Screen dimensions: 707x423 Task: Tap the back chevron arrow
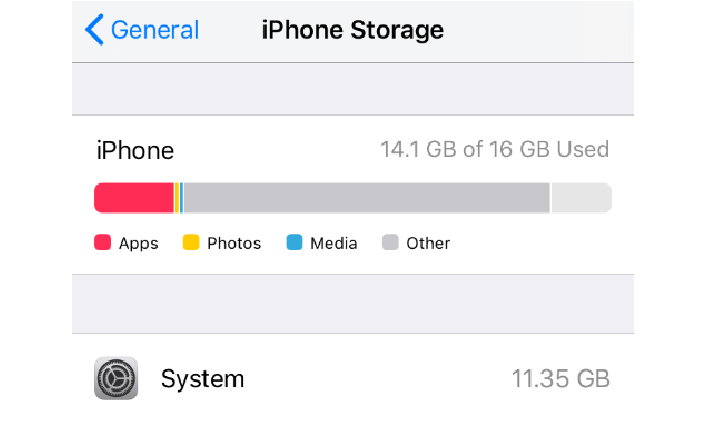(x=95, y=30)
